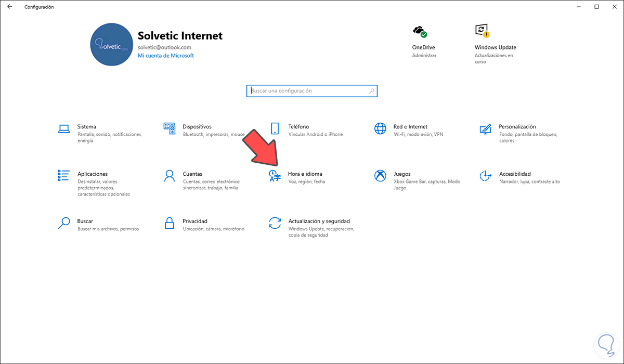Image resolution: width=624 pixels, height=364 pixels.
Task: Click the Aplicaciones list icon
Action: (x=64, y=176)
